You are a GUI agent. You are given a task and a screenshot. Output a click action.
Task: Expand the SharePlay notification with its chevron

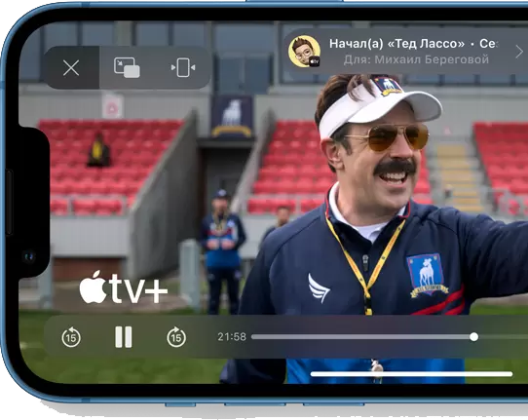pos(519,52)
